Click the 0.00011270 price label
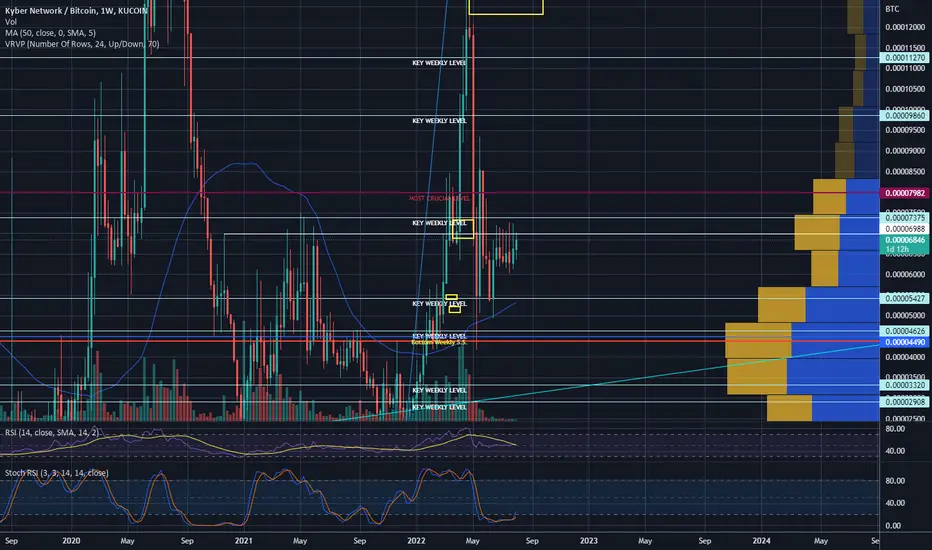Screen dimensions: 932x550 pos(904,58)
